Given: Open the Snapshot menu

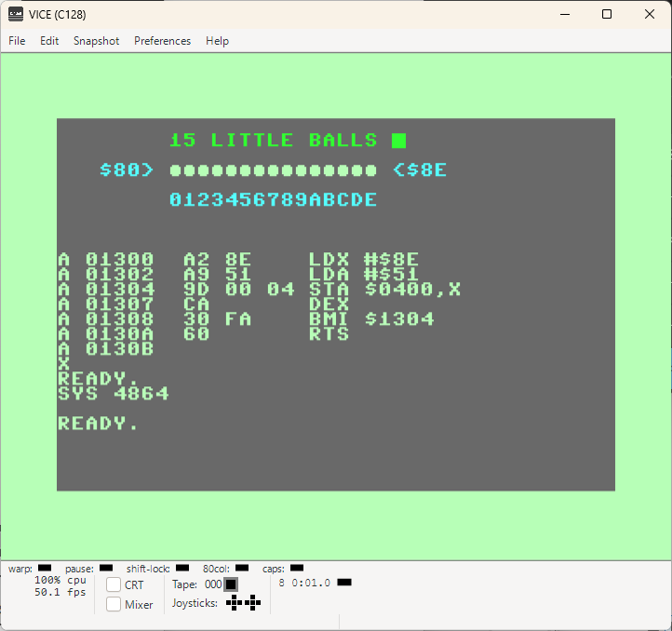Looking at the screenshot, I should tap(97, 41).
